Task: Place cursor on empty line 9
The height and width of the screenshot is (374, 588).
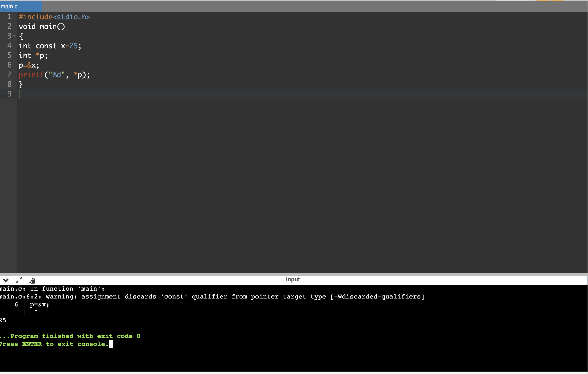Action: (x=302, y=94)
